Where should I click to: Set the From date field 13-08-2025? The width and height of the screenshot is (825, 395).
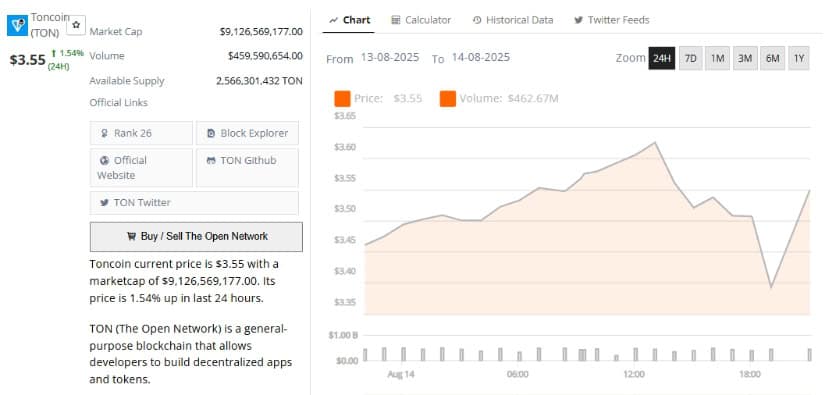tap(390, 57)
